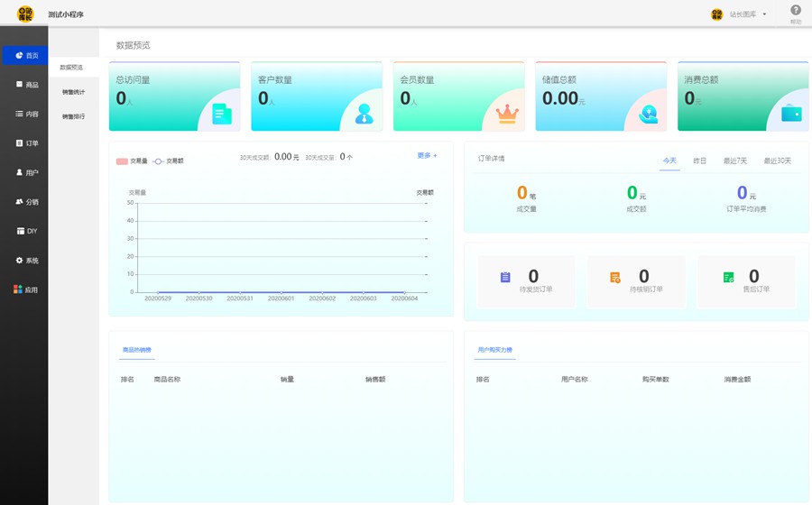Select 销售排行 in the submenu
The width and height of the screenshot is (812, 505).
tap(73, 116)
